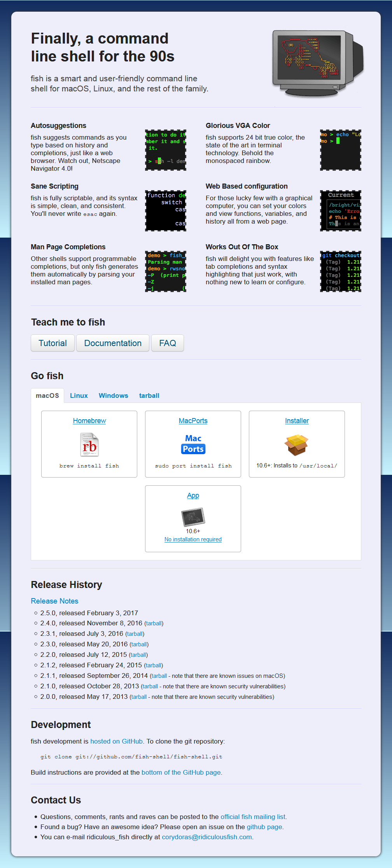Click the corydoras@ridiculousfish.com email link
Viewport: 392px width, 868px height.
207,837
